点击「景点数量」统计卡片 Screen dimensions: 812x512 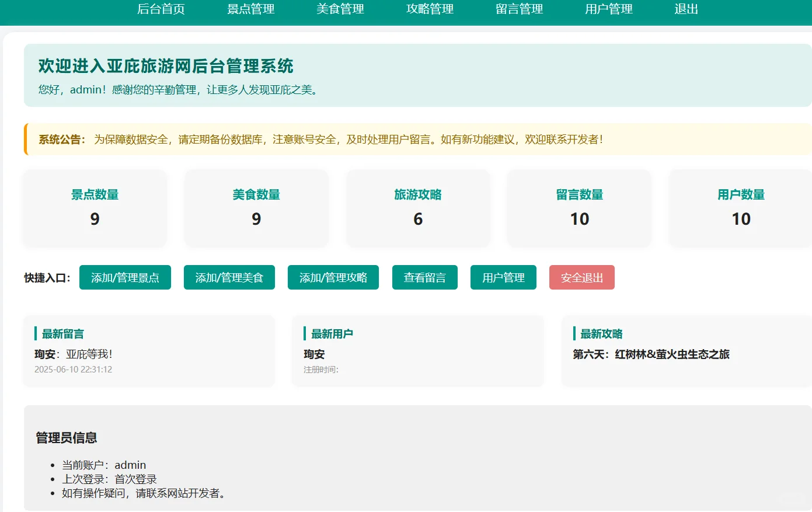click(x=95, y=208)
